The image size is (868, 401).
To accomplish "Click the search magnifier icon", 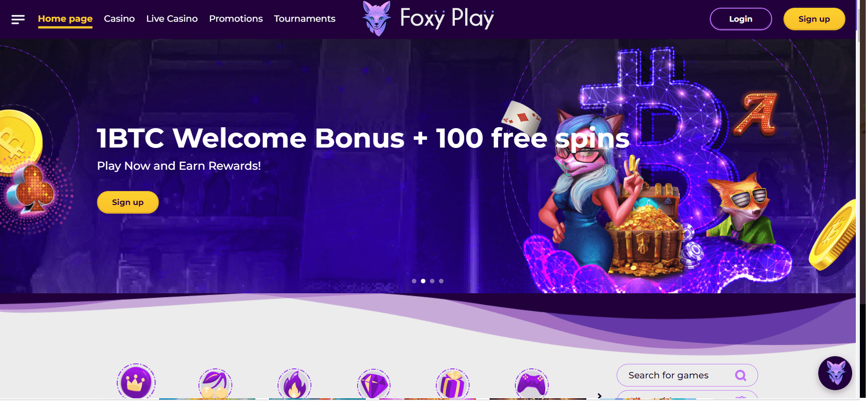I will tap(741, 375).
